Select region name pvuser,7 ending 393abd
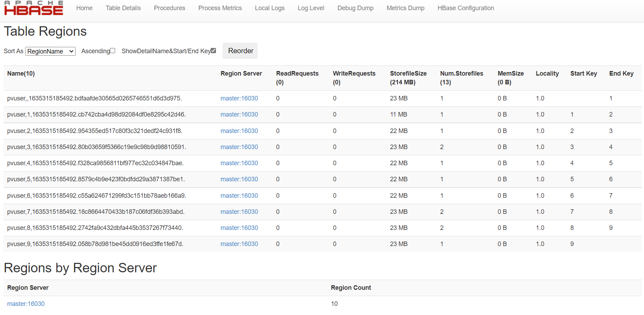Viewport: 644px width, 315px height. coord(96,212)
